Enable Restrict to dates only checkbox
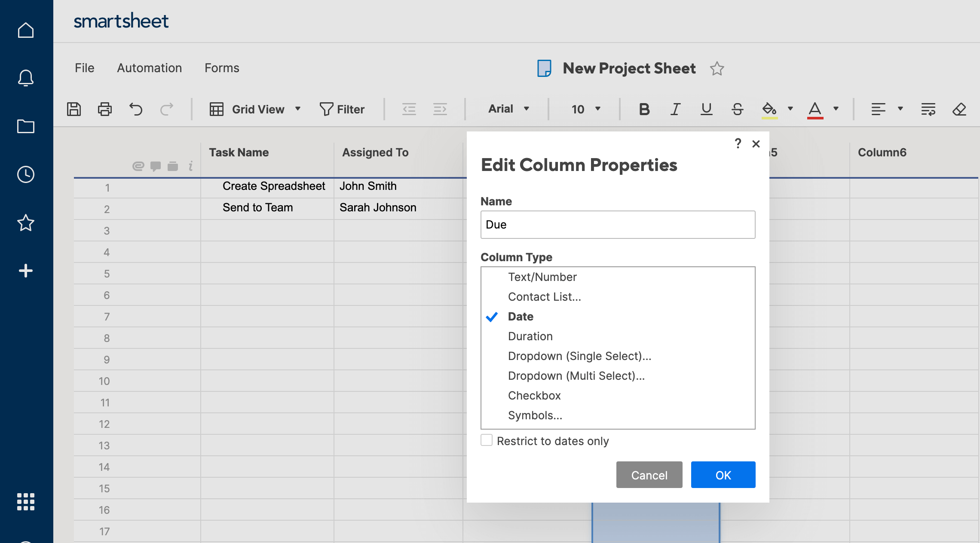The height and width of the screenshot is (543, 980). (486, 440)
